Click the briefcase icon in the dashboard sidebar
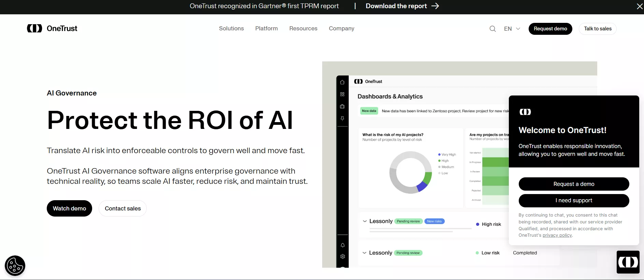 (x=342, y=106)
